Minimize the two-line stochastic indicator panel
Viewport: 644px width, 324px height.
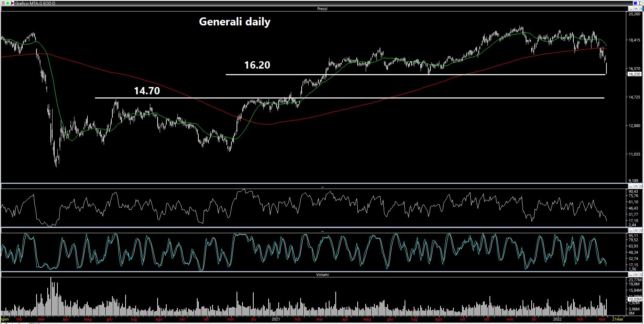click(x=631, y=230)
